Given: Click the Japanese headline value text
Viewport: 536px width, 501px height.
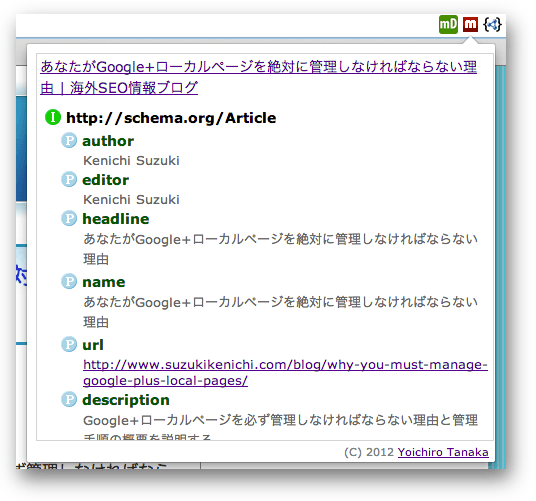Looking at the screenshot, I should [280, 249].
